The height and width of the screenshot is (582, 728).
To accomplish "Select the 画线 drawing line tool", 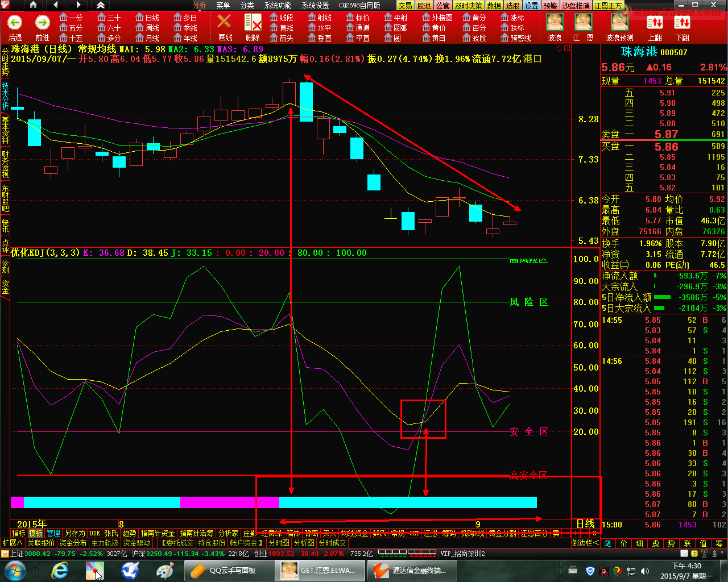I will pos(225,28).
